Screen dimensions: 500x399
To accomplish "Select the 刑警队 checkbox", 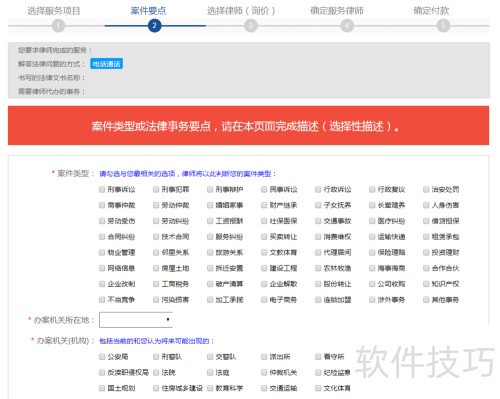I will click(x=156, y=357).
